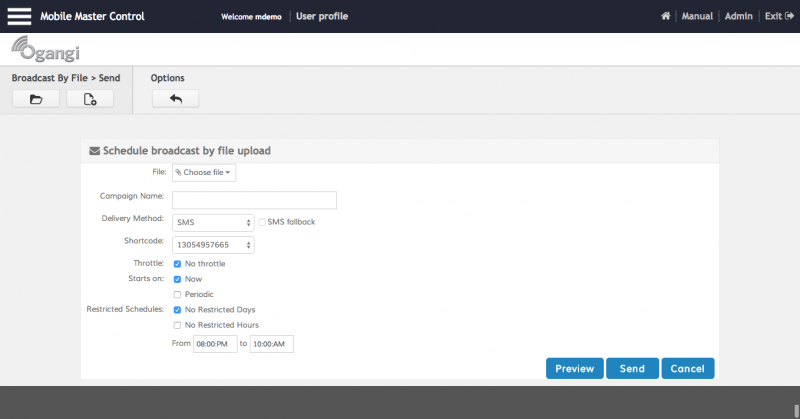The width and height of the screenshot is (800, 419).
Task: Open the Manual link in header
Action: click(x=697, y=17)
